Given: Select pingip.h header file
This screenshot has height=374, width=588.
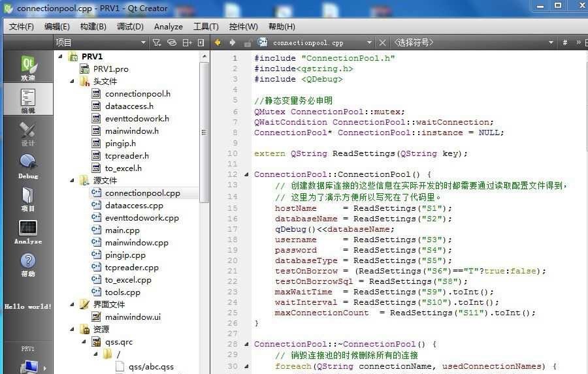Looking at the screenshot, I should click(x=120, y=143).
